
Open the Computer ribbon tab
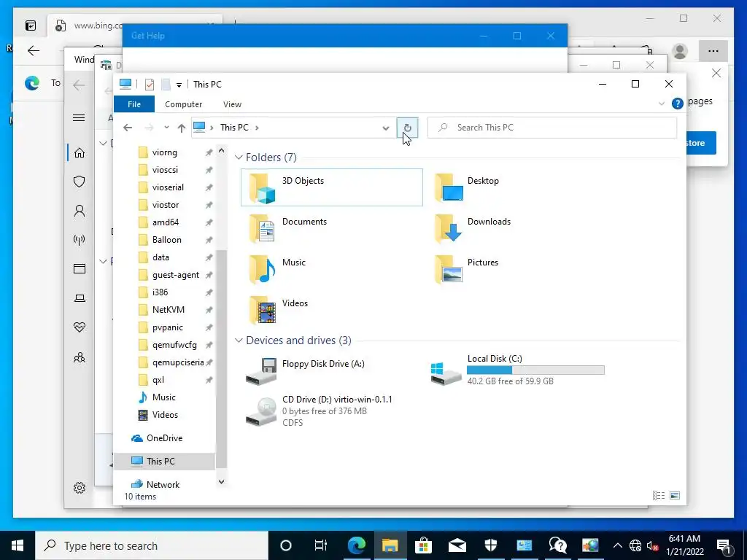[x=183, y=104]
